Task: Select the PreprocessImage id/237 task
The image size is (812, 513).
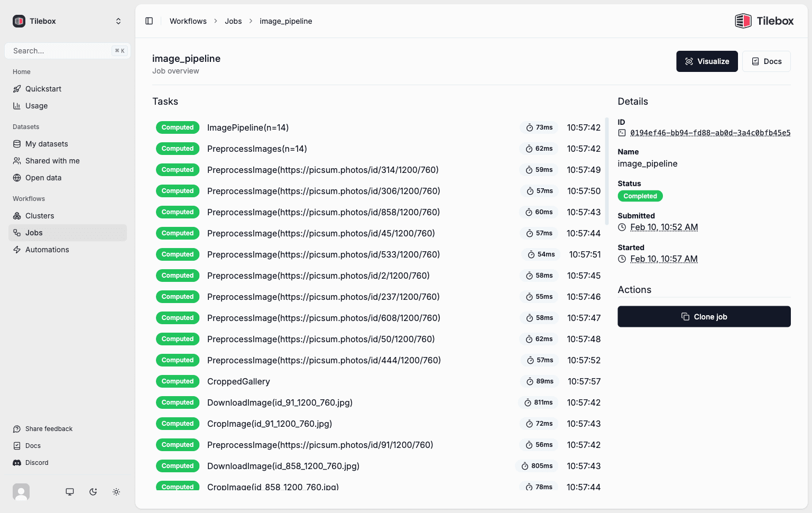Action: (x=324, y=297)
